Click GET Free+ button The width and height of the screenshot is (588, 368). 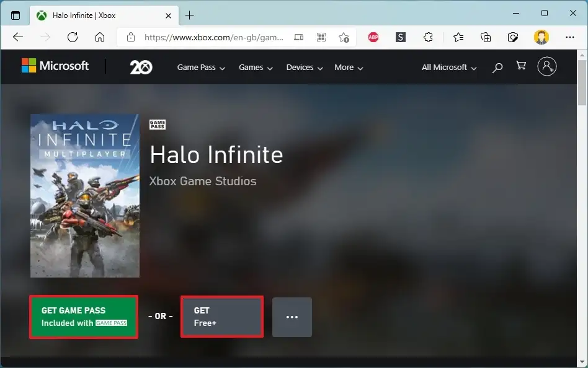tap(222, 317)
